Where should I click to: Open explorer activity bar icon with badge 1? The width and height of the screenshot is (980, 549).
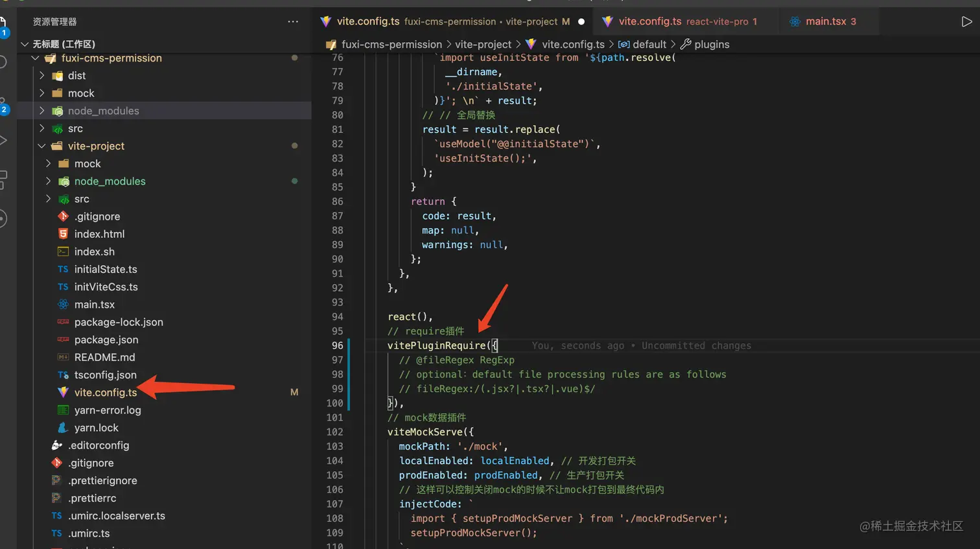point(3,27)
